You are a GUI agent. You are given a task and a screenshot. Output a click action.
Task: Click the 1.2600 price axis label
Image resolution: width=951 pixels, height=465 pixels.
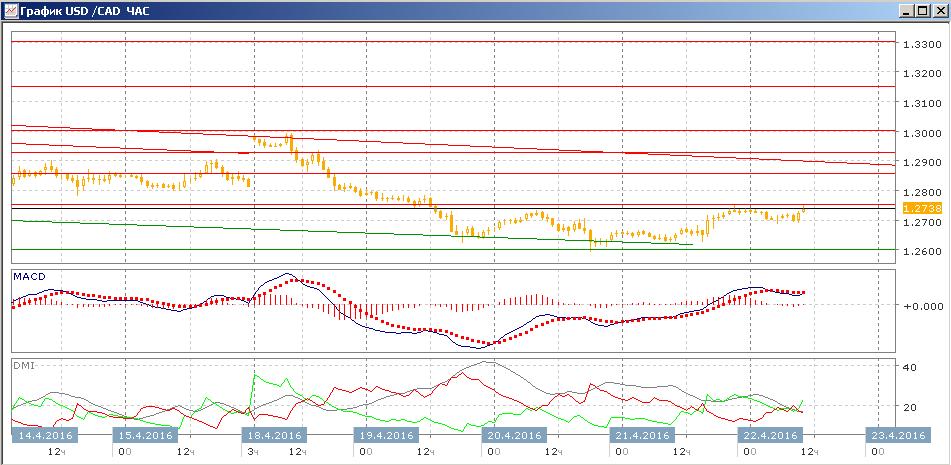click(921, 252)
